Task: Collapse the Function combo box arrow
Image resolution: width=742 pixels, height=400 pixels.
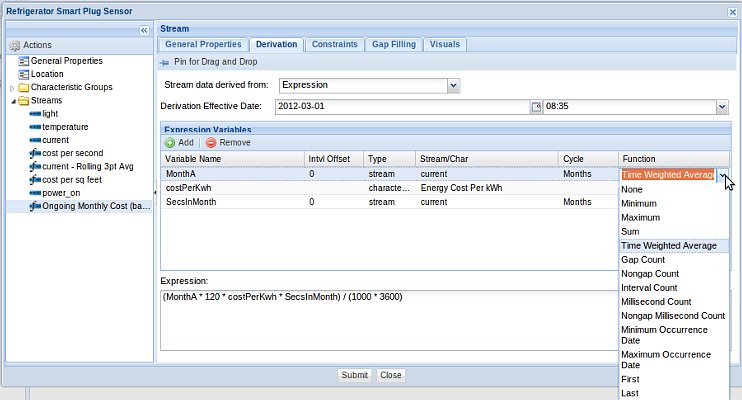Action: pyautogui.click(x=723, y=175)
